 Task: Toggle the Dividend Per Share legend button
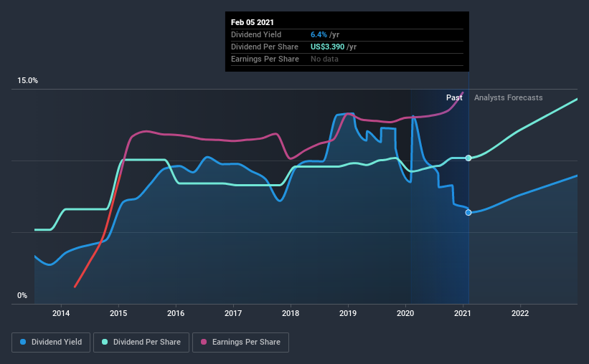[x=141, y=343]
